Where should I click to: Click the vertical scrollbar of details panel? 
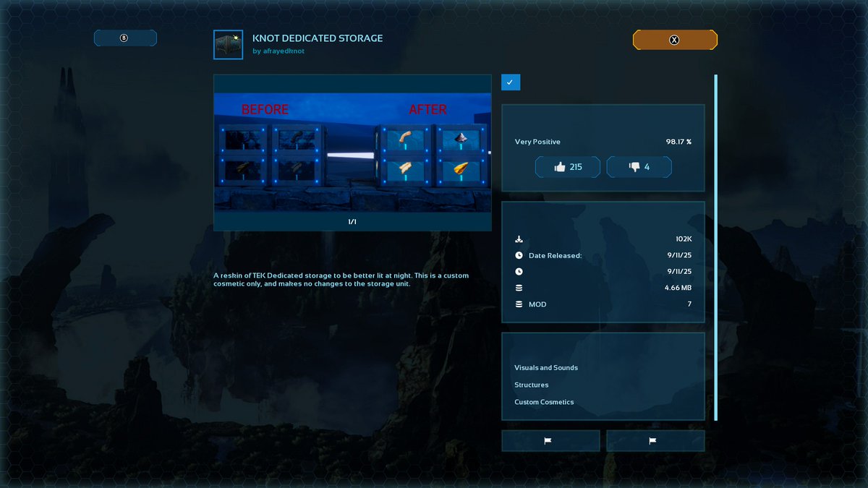tap(716, 247)
